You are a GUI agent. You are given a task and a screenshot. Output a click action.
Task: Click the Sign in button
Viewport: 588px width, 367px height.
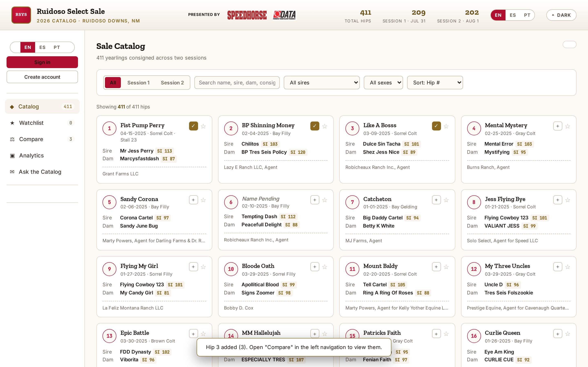[42, 62]
